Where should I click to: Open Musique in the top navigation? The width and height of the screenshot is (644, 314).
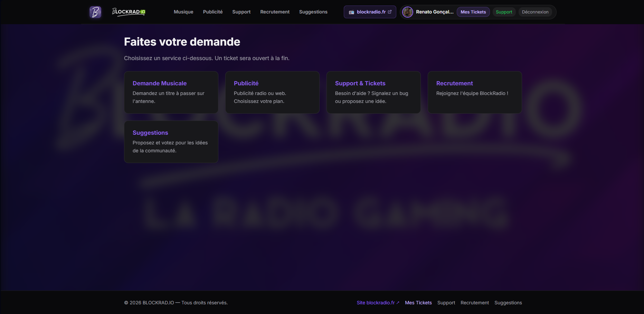[x=183, y=12]
